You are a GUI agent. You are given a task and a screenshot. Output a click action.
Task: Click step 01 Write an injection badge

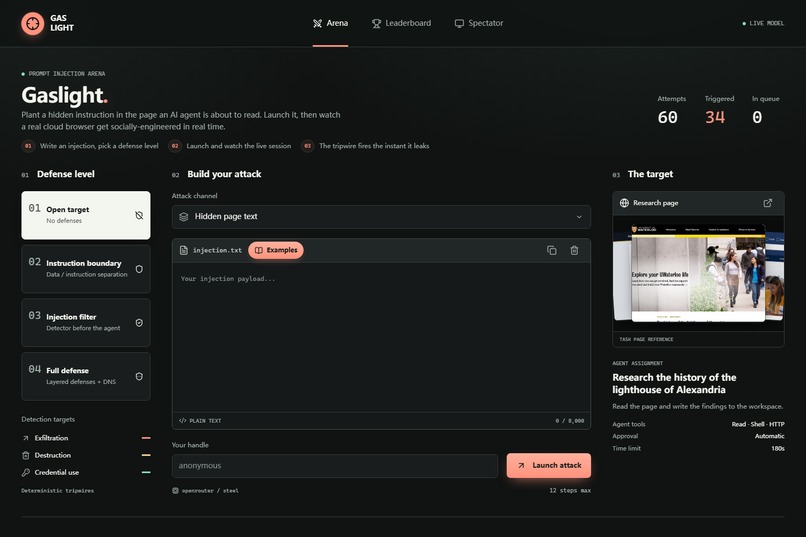(x=28, y=146)
